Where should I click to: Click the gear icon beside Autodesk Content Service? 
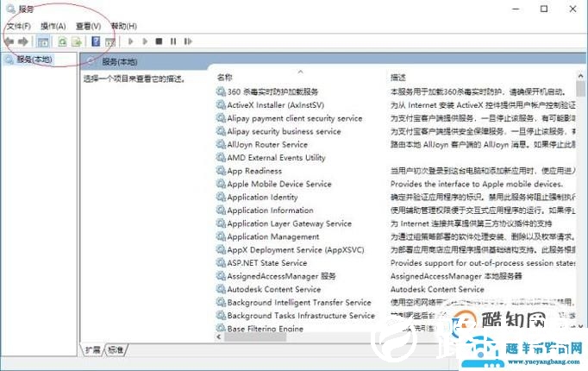coord(221,289)
